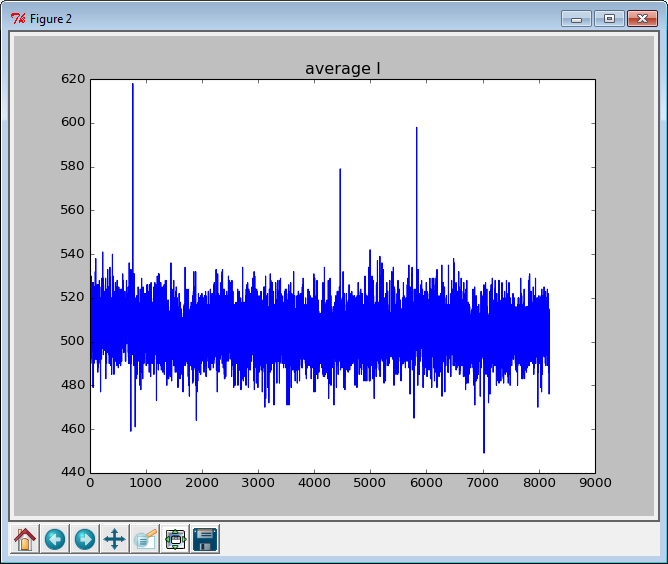
Task: Click the x-axis label 9000
Action: (595, 483)
